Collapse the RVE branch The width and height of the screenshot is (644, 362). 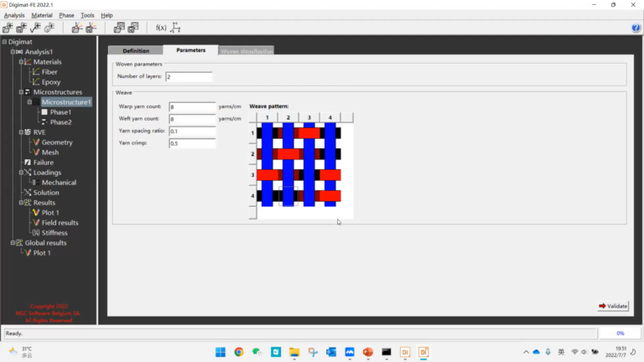click(21, 132)
